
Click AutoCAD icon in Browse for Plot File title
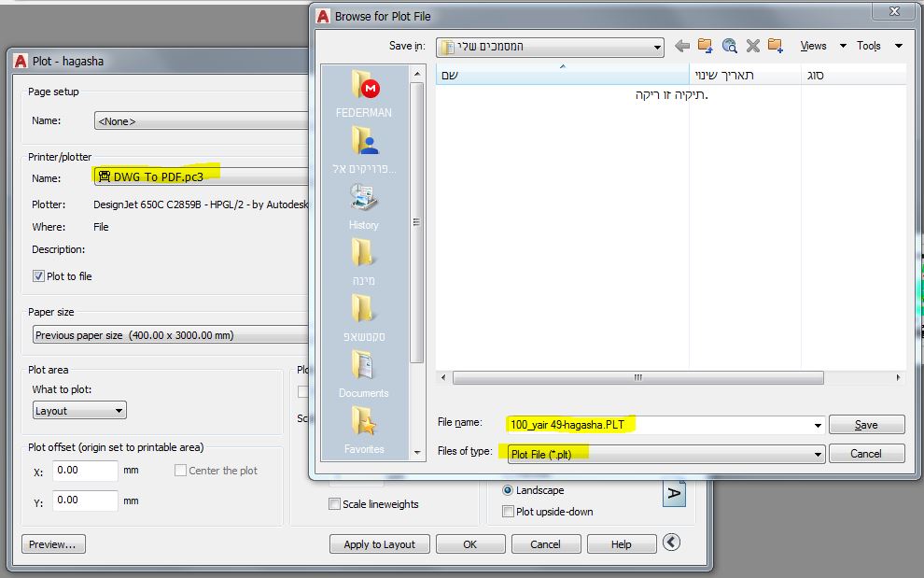pos(323,17)
